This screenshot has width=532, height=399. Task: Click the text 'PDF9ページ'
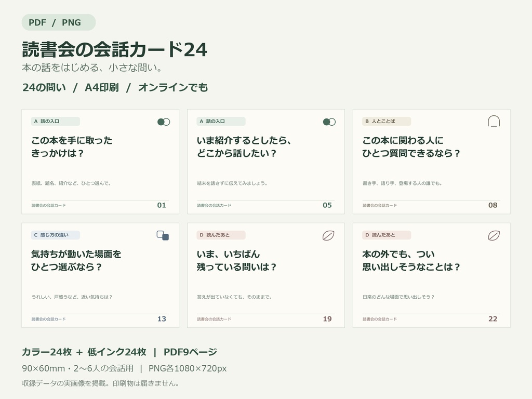click(x=190, y=352)
